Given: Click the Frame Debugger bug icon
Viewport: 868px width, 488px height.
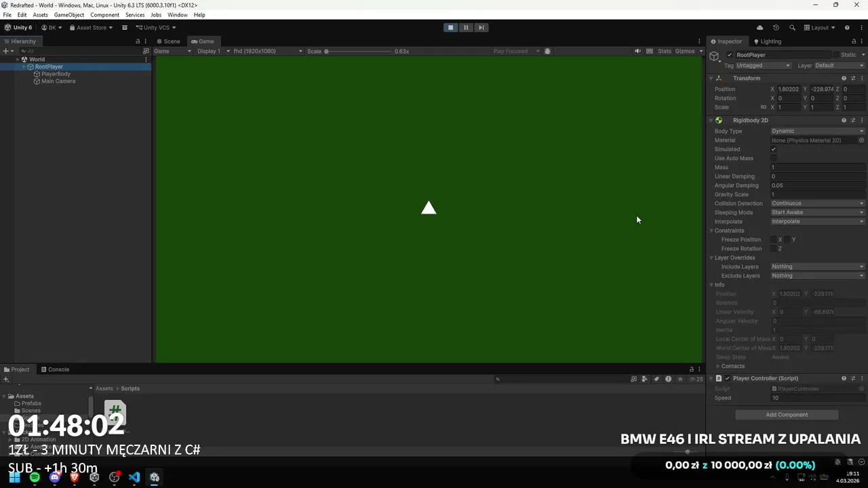Looking at the screenshot, I should (548, 52).
